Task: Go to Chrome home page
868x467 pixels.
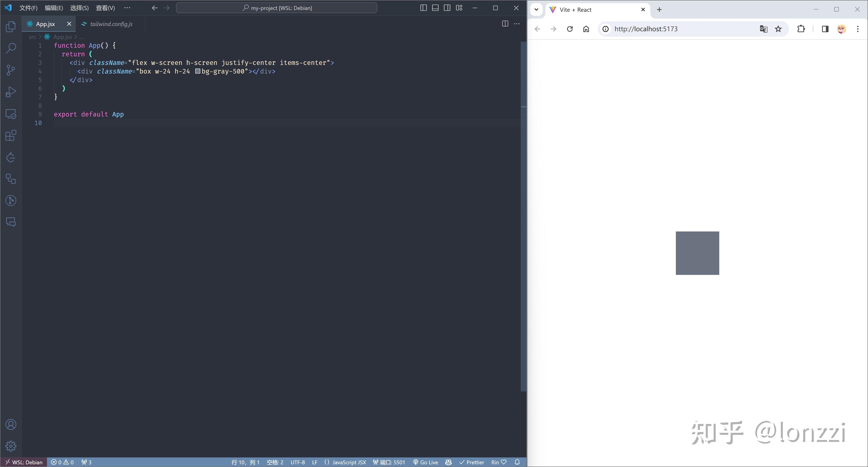Action: (586, 29)
